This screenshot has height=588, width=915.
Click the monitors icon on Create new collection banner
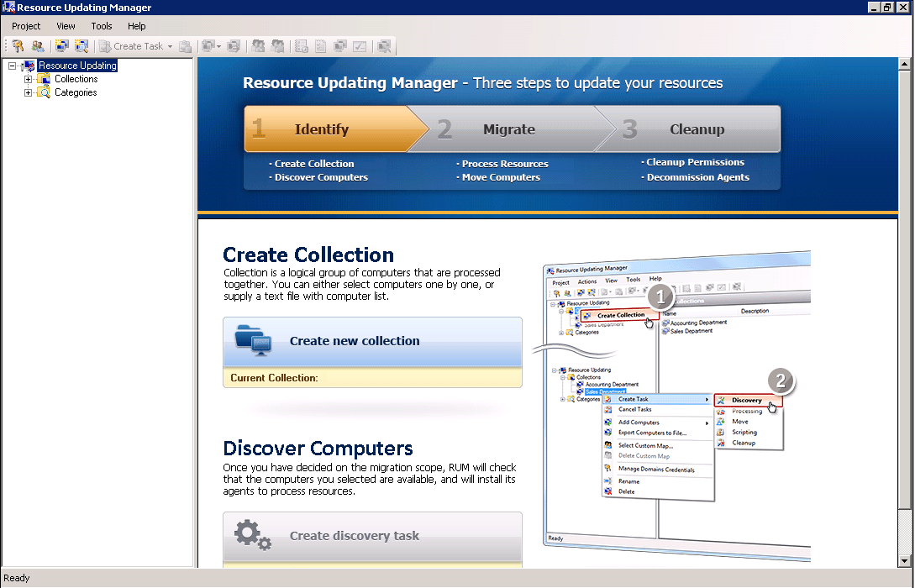[252, 341]
